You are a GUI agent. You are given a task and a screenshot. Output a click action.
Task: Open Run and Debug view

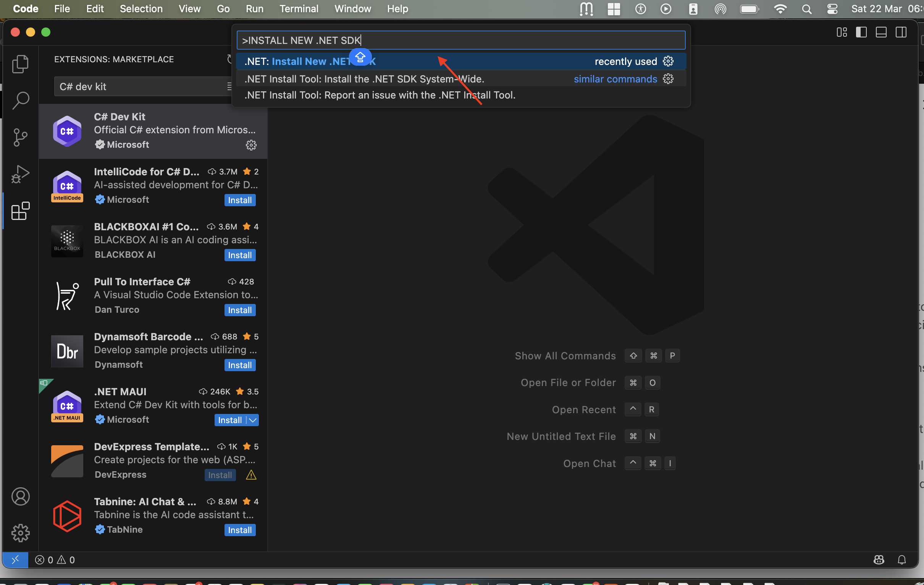tap(20, 174)
